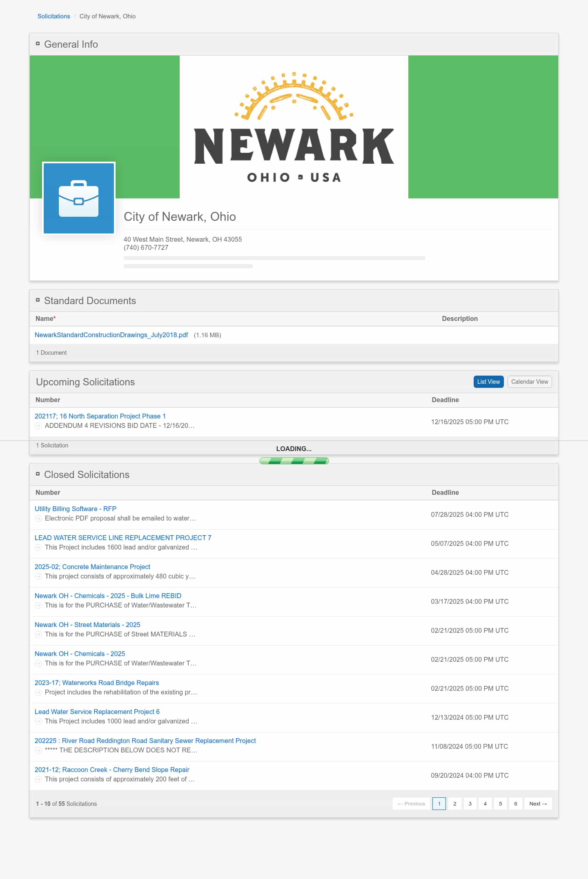Go to page 2 of closed solicitations
Viewport: 588px width, 879px height.
point(454,803)
